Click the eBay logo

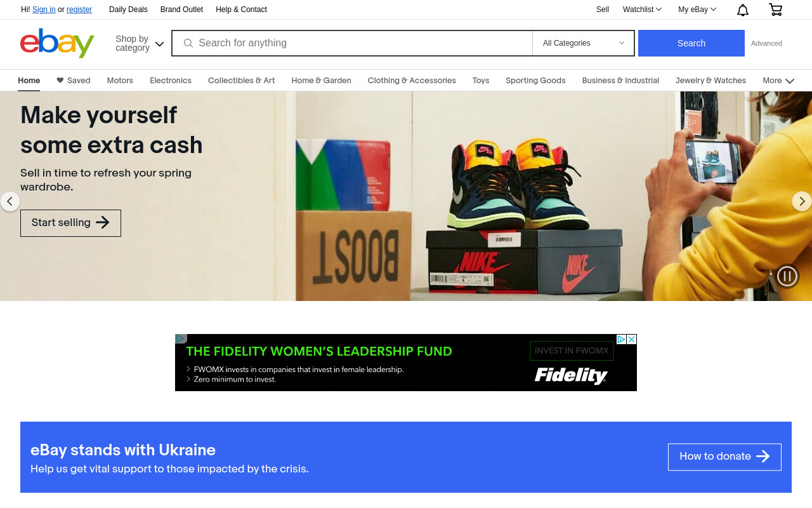coord(57,43)
